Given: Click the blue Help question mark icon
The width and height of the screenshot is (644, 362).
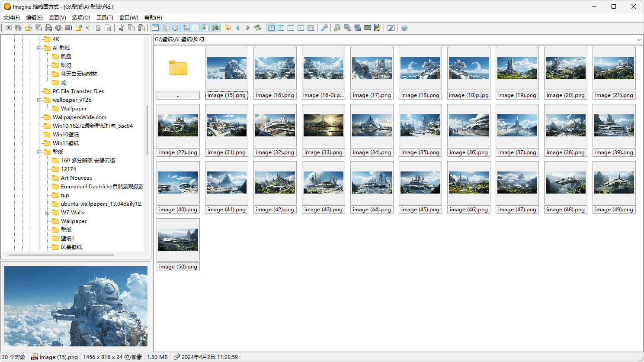Looking at the screenshot, I should click(x=404, y=28).
